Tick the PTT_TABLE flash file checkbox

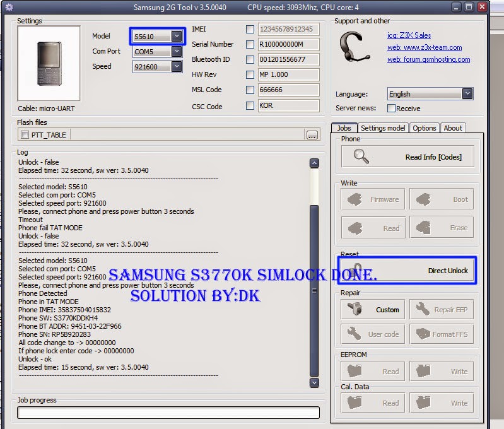[x=25, y=135]
